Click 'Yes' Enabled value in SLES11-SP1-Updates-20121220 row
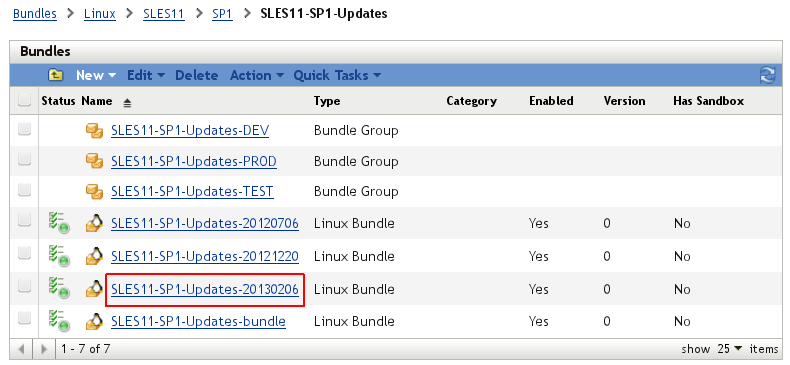Image resolution: width=790 pixels, height=365 pixels. pyautogui.click(x=539, y=257)
